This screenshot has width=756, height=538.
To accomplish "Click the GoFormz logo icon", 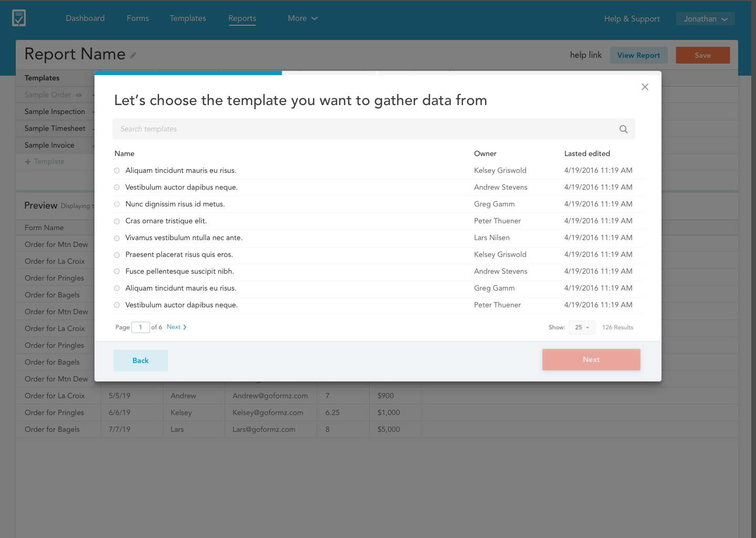I will (x=19, y=18).
